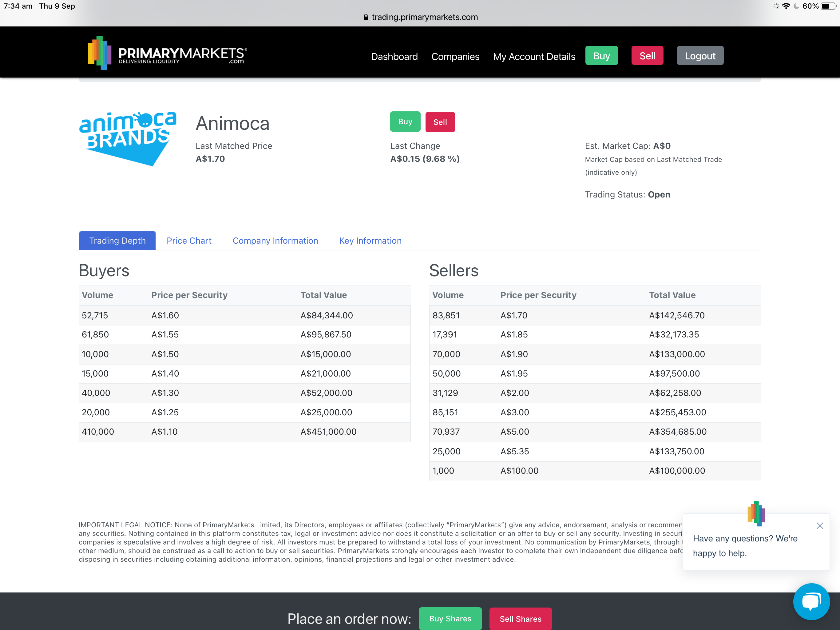
Task: Click the Last Matched Price value A$1.70
Action: 210,159
